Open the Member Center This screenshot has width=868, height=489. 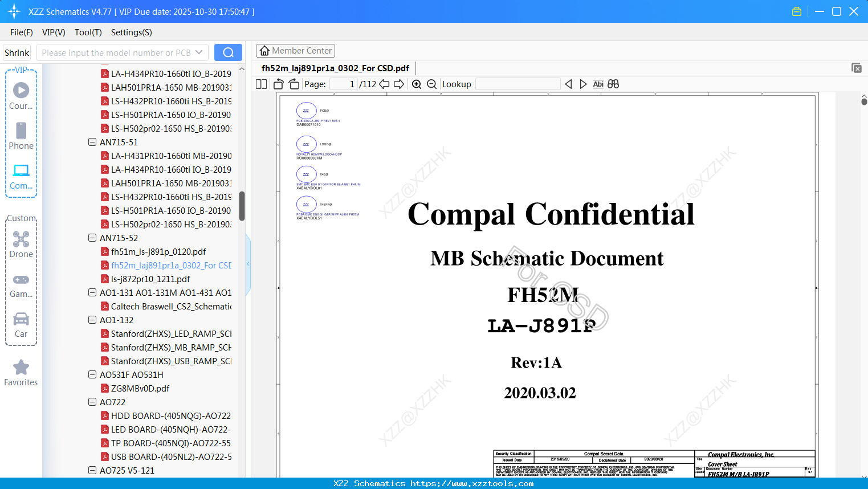(295, 51)
